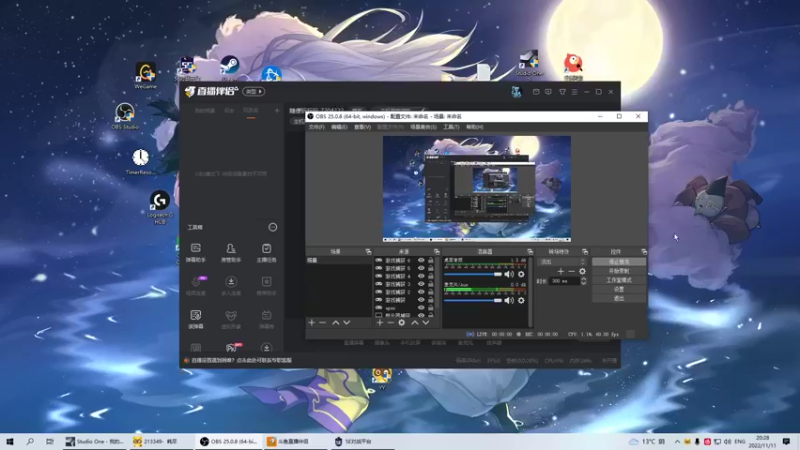Open 主播任务 tool in 直播伴侣 toolbox

(266, 253)
